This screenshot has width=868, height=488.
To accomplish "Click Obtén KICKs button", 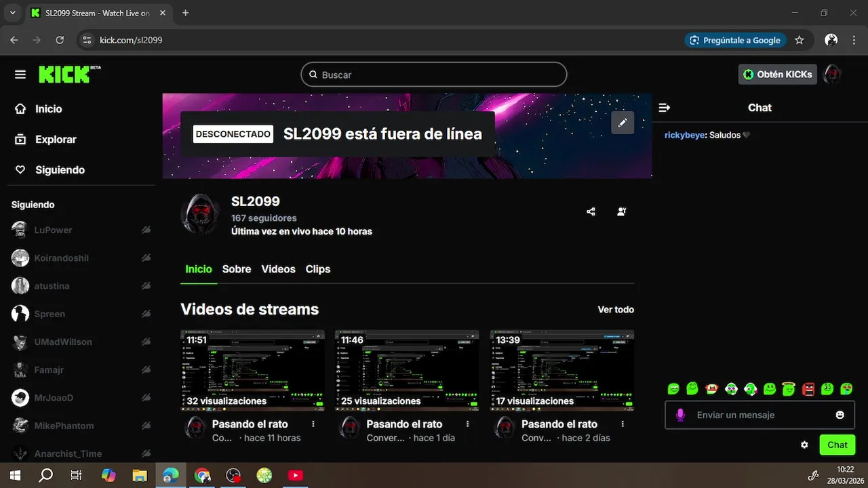I will pyautogui.click(x=777, y=75).
